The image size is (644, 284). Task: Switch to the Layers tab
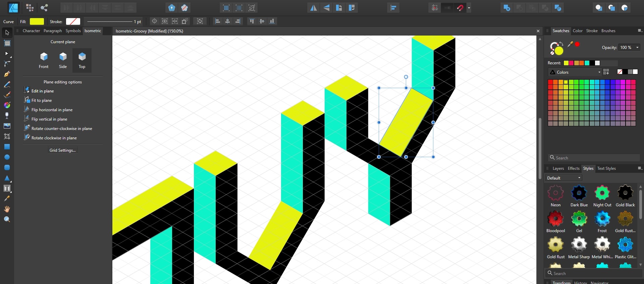(558, 168)
